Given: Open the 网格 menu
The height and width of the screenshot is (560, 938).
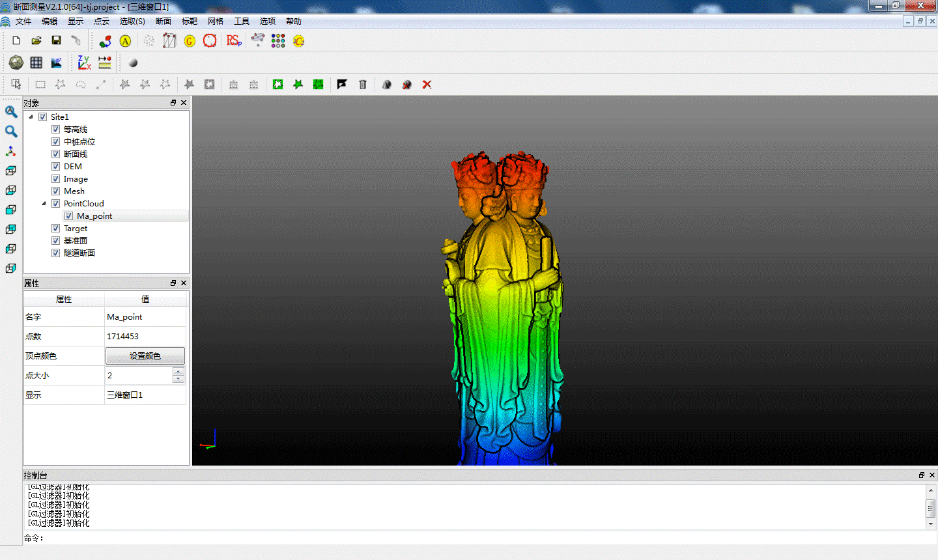Looking at the screenshot, I should 216,21.
